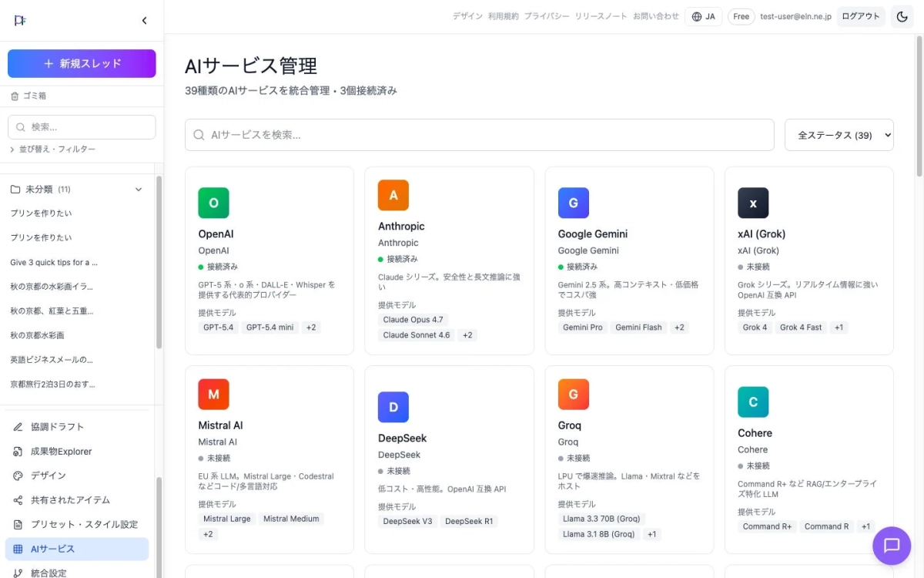Click the search magnifier in AIサービス search
The width and height of the screenshot is (924, 578).
199,135
